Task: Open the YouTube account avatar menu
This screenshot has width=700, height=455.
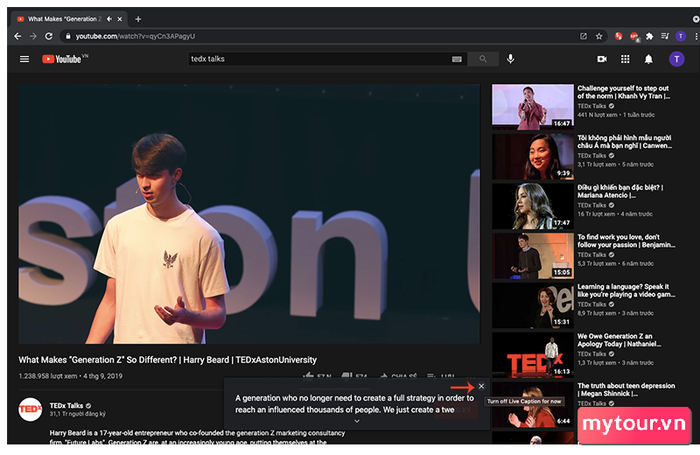Action: point(677,59)
